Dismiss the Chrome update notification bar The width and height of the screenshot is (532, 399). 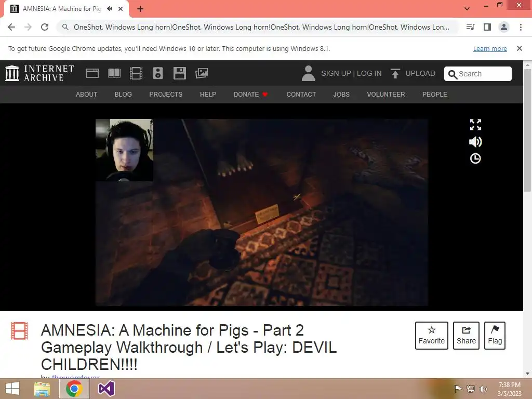[520, 48]
